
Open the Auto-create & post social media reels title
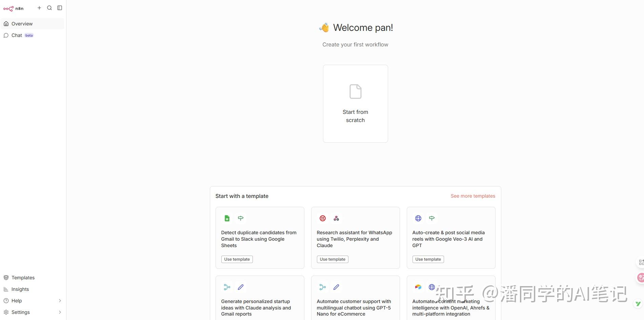[448, 239]
